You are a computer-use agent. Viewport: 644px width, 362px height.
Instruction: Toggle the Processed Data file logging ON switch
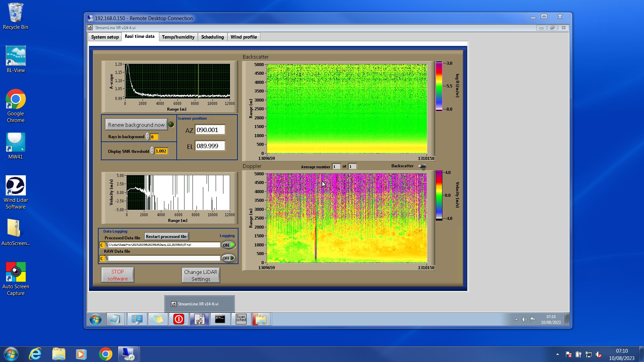[228, 245]
